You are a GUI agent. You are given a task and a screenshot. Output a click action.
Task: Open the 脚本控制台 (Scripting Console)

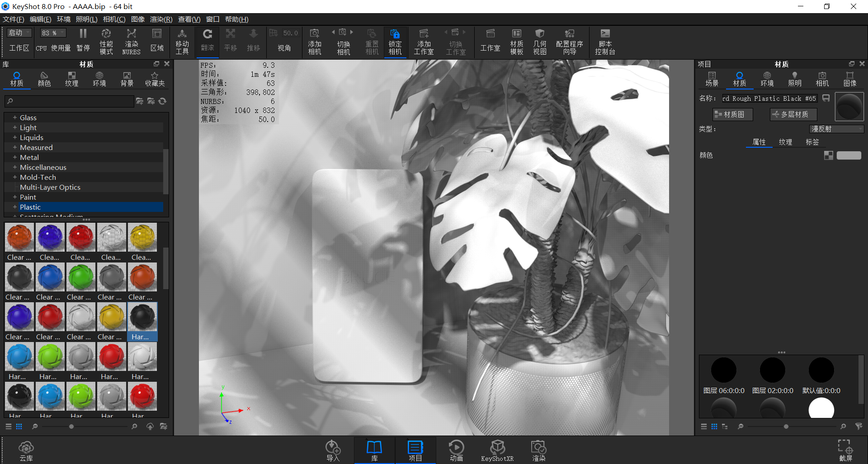click(604, 41)
